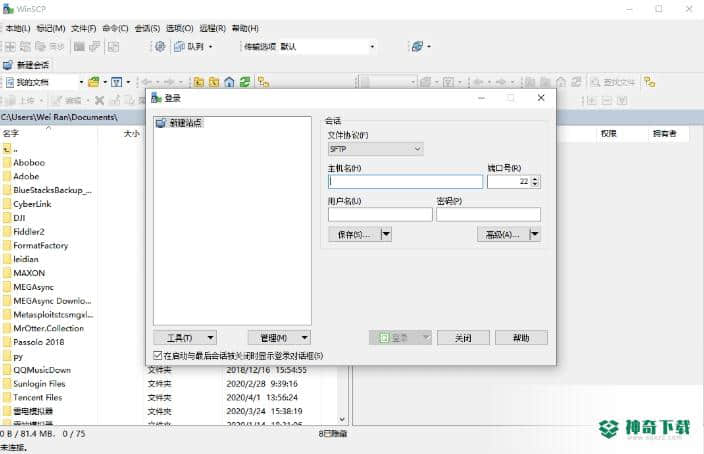The height and width of the screenshot is (454, 704).
Task: Click the 高级 advanced button
Action: click(502, 234)
